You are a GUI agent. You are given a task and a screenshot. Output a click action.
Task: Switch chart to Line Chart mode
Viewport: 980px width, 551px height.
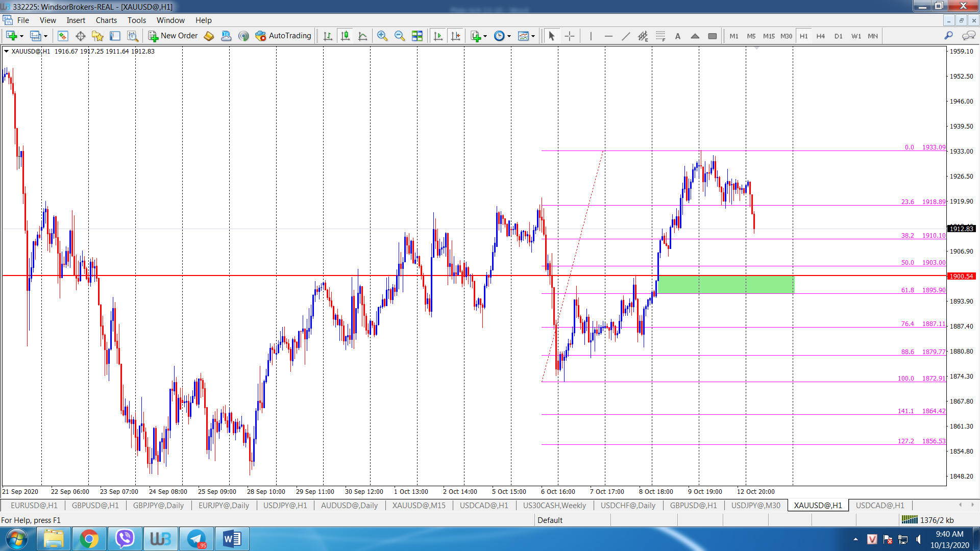tap(363, 36)
